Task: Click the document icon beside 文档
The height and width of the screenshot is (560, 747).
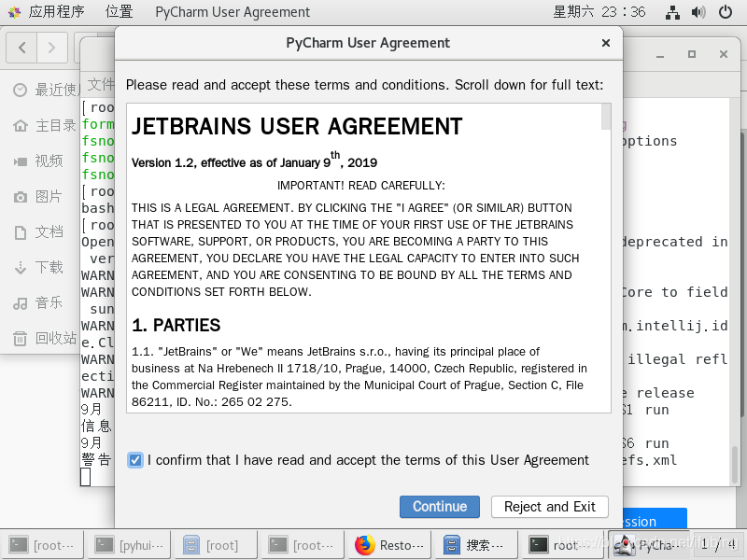Action: point(20,232)
